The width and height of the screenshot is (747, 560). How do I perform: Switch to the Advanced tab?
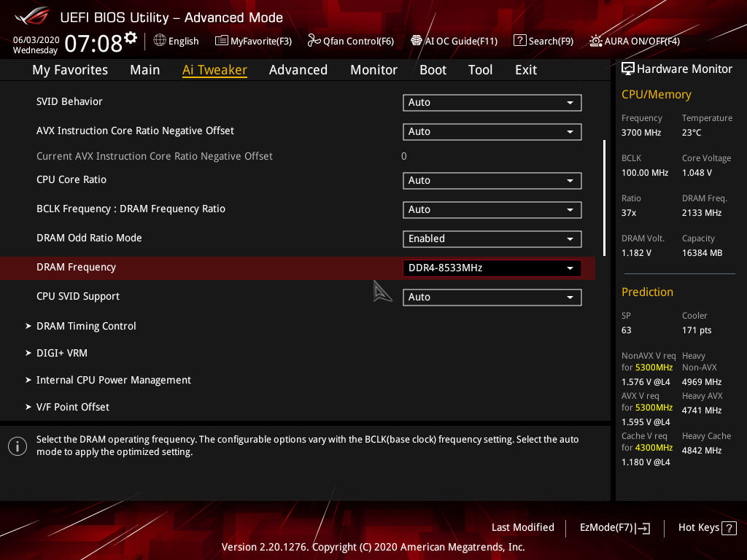click(298, 69)
